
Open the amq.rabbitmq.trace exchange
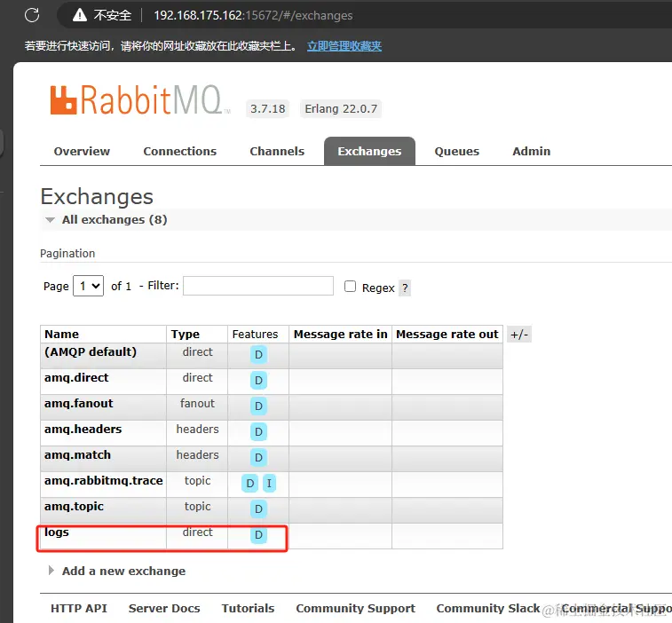[x=104, y=481]
